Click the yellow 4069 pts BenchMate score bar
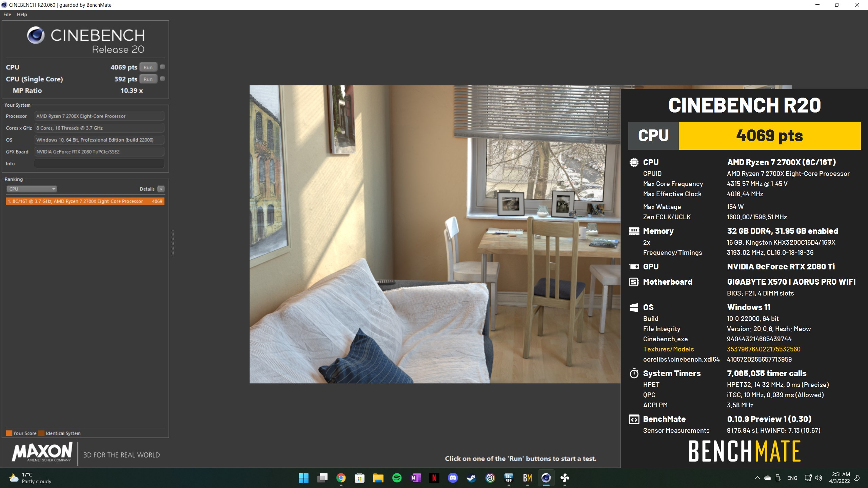This screenshot has width=868, height=488. click(769, 136)
